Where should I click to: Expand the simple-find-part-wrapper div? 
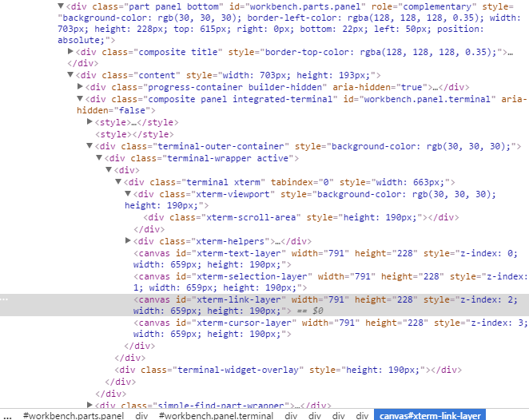coord(89,405)
